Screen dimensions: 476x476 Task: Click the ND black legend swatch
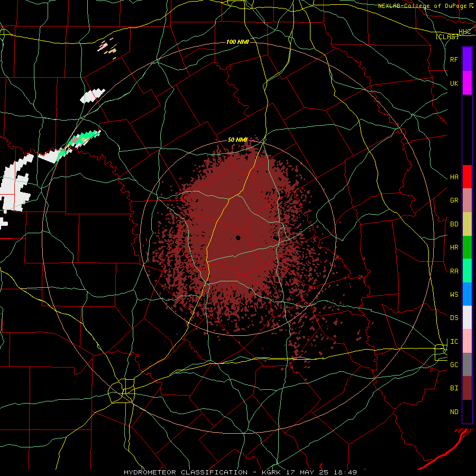point(467,411)
